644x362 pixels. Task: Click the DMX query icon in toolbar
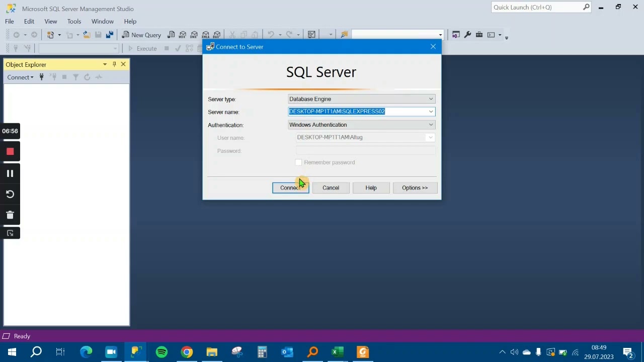[x=194, y=35]
